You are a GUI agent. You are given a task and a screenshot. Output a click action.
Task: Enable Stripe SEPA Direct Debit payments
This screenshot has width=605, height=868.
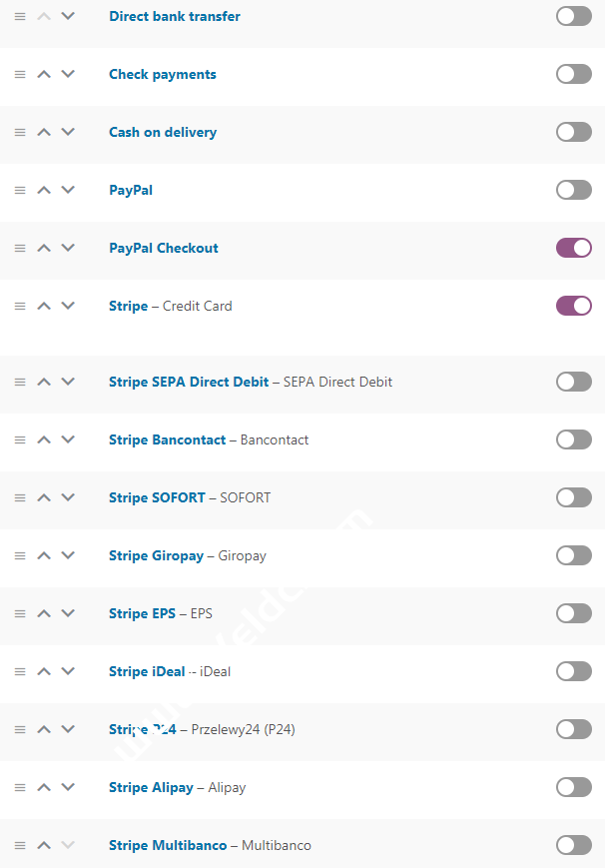coord(574,382)
